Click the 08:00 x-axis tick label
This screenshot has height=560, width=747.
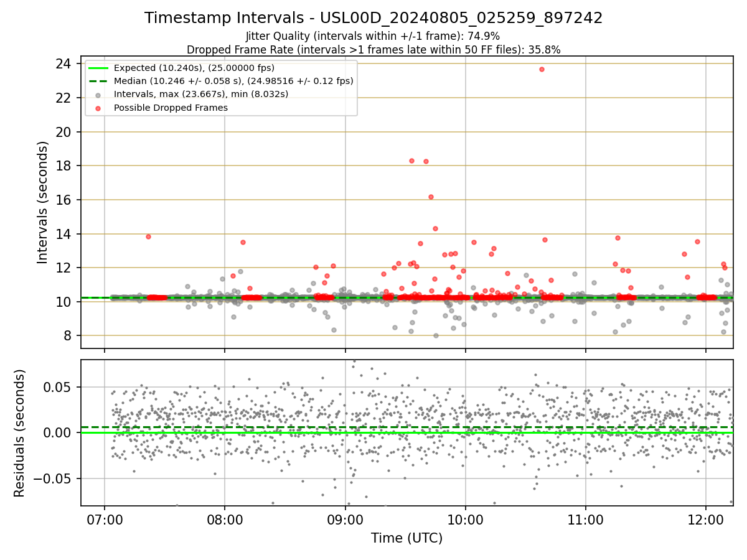coord(225,520)
